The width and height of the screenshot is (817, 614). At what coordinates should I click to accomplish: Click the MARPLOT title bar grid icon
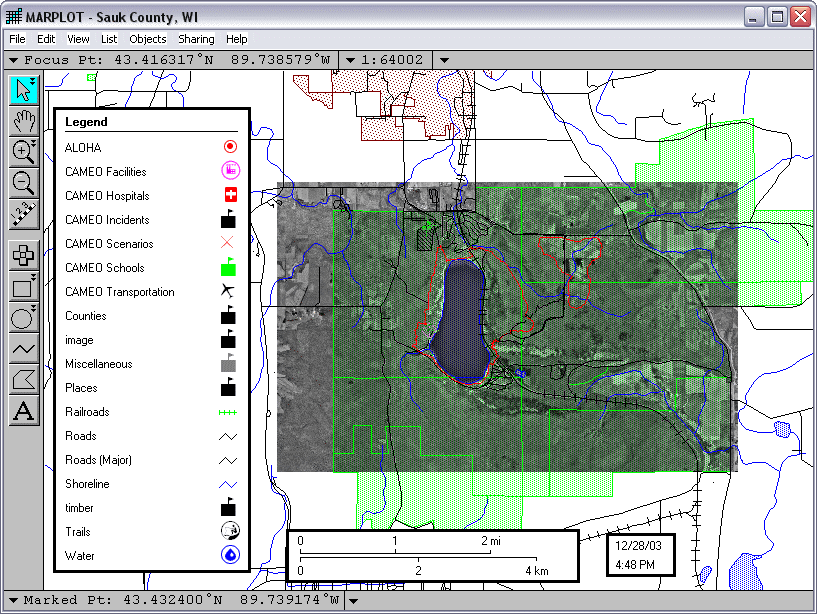[x=14, y=17]
